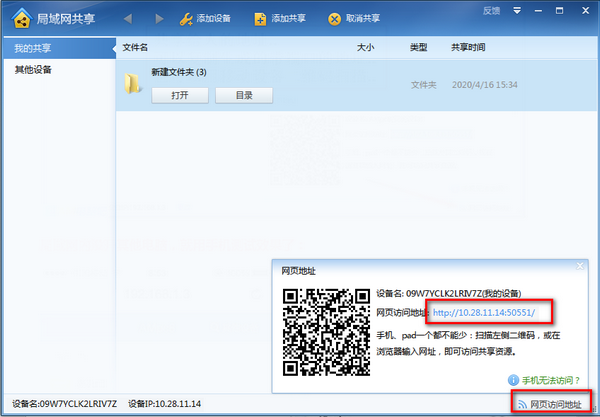
Task: Click the 局域网共享 home share logo icon
Action: pyautogui.click(x=22, y=18)
